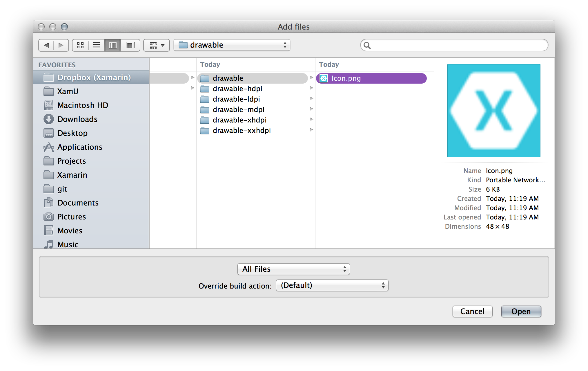The image size is (588, 371).
Task: Select column view mode
Action: (x=113, y=45)
